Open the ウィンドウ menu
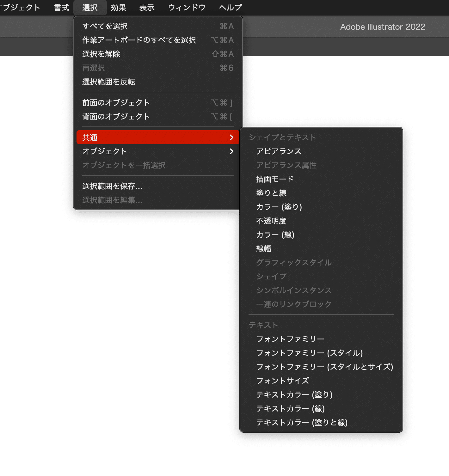This screenshot has width=449, height=476. [187, 8]
